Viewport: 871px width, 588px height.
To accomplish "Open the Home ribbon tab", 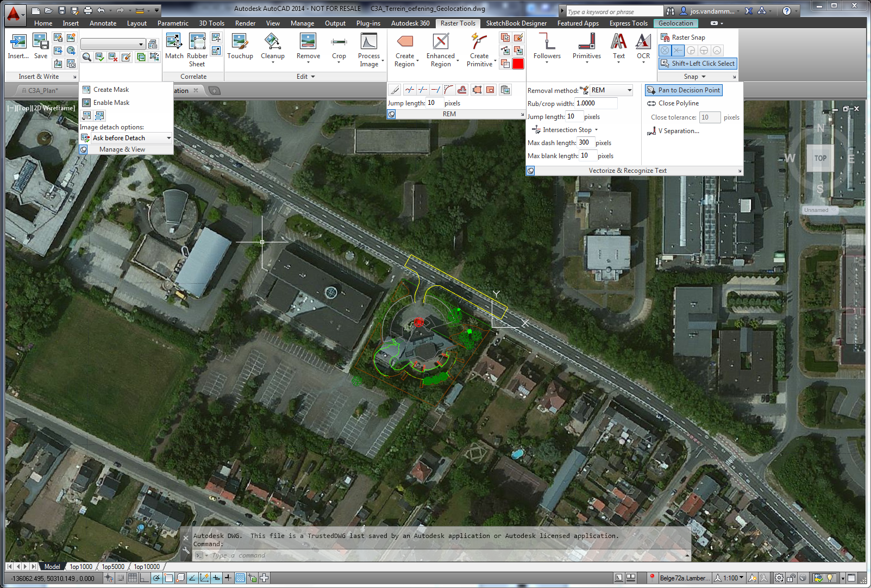I will point(43,23).
